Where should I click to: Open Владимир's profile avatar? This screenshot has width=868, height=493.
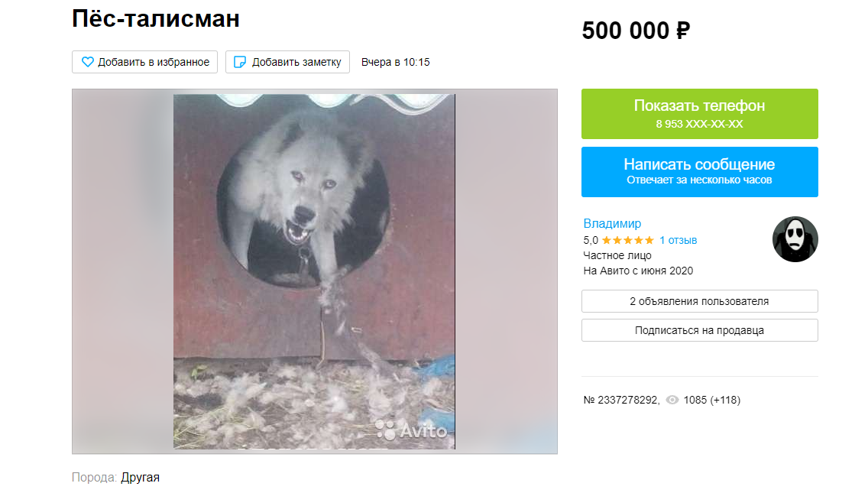click(795, 239)
